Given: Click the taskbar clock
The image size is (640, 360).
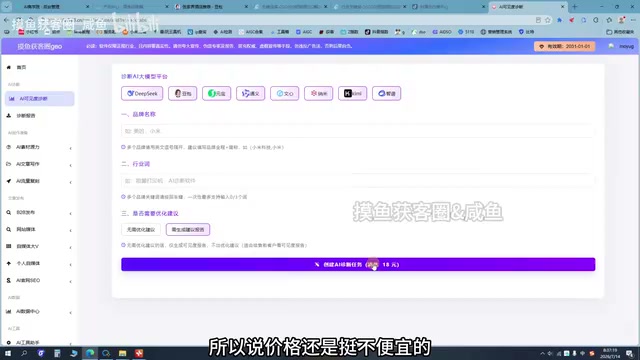Looking at the screenshot, I should 609,353.
